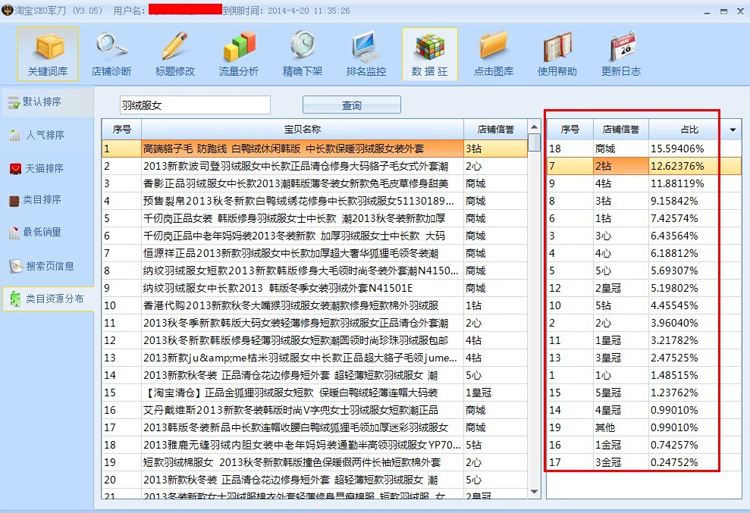
Task: Select row 7 恒源祥正品2013新款
Action: click(315, 253)
